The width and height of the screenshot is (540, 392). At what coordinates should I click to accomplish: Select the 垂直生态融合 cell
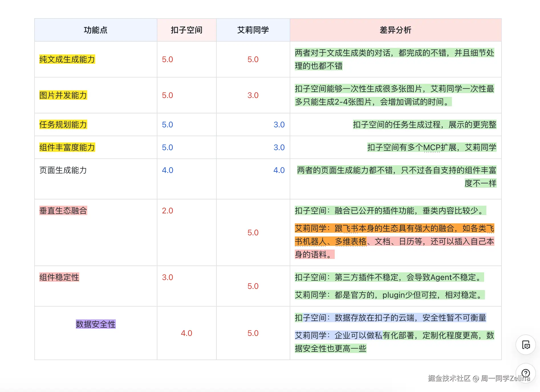pyautogui.click(x=63, y=211)
